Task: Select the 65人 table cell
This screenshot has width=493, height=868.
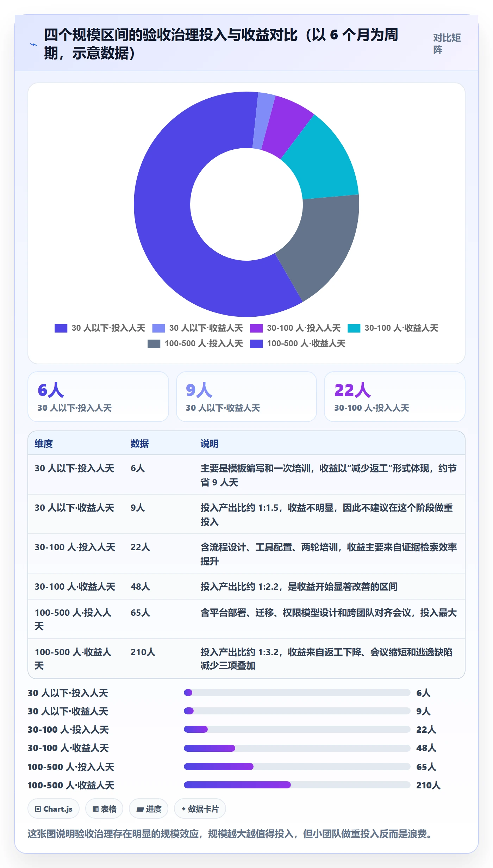Action: pyautogui.click(x=141, y=613)
